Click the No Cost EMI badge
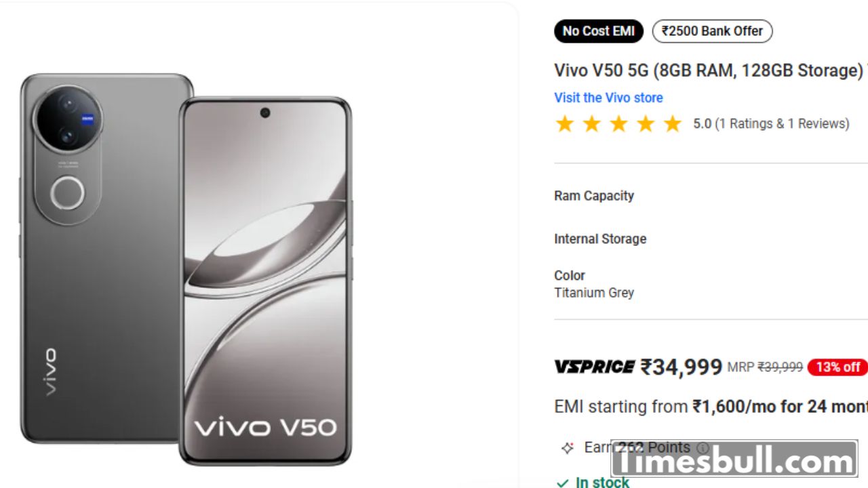The image size is (868, 488). (598, 31)
